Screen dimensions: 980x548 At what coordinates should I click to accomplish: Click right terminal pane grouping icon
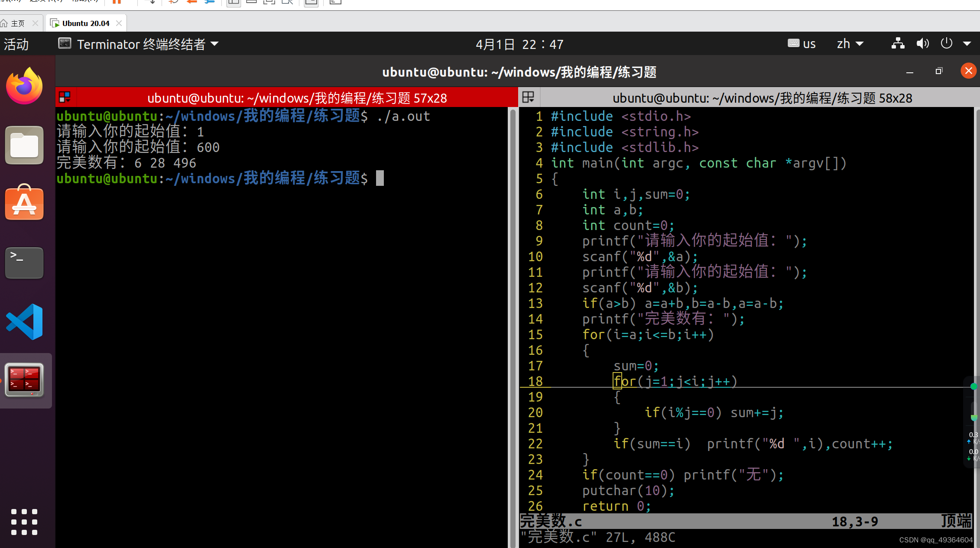[528, 97]
